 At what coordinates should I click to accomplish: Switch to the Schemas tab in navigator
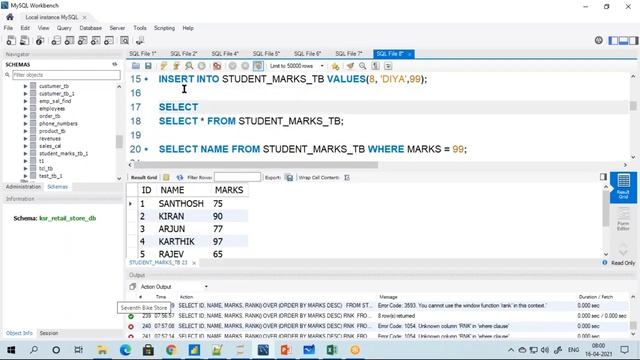(58, 187)
